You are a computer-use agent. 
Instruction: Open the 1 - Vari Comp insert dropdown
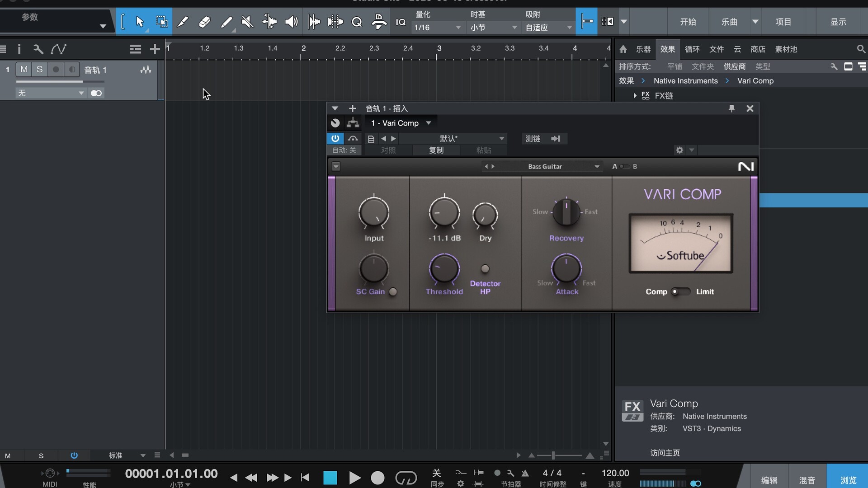[401, 123]
